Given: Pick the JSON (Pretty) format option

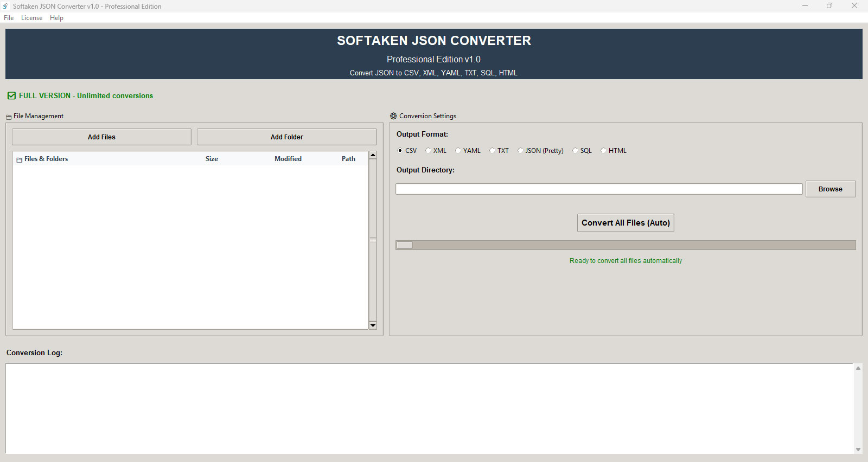Looking at the screenshot, I should (521, 151).
